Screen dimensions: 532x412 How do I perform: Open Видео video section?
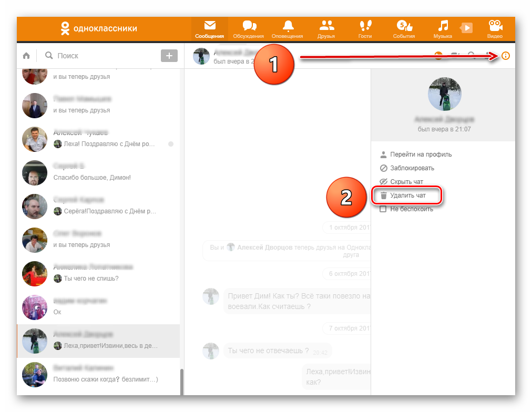494,29
